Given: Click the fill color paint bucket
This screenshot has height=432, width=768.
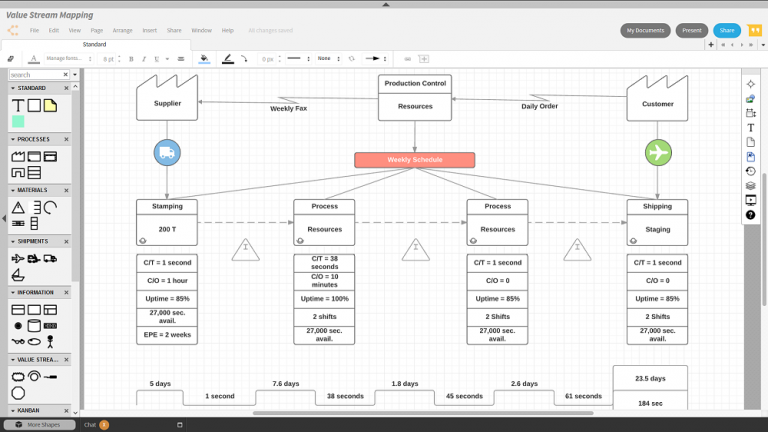Looking at the screenshot, I should click(x=204, y=59).
